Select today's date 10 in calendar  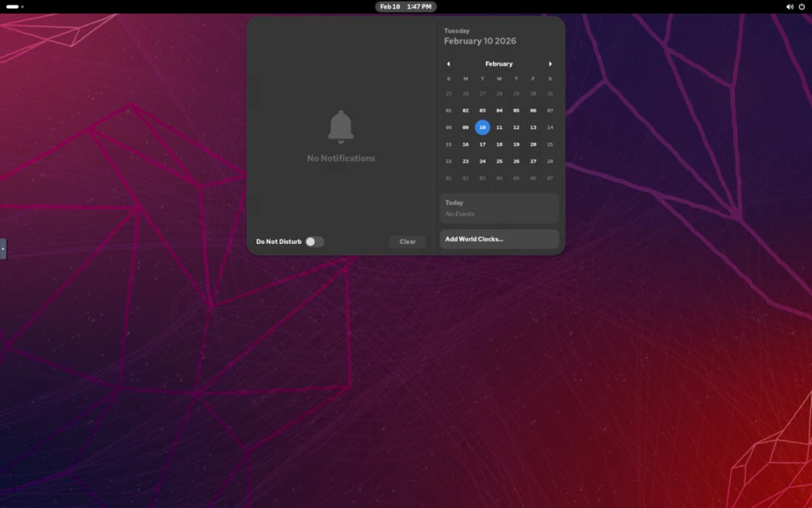pos(482,127)
